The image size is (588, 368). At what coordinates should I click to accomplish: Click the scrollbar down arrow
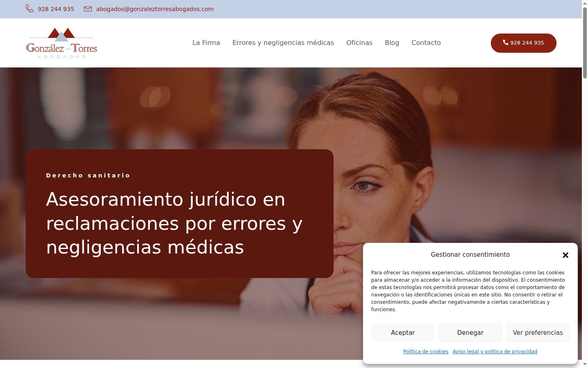[x=585, y=364]
